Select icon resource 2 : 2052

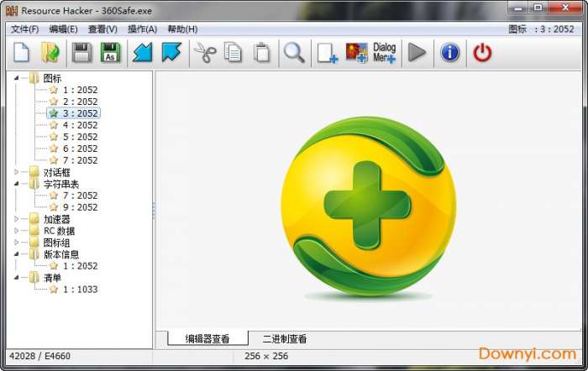pyautogui.click(x=81, y=102)
